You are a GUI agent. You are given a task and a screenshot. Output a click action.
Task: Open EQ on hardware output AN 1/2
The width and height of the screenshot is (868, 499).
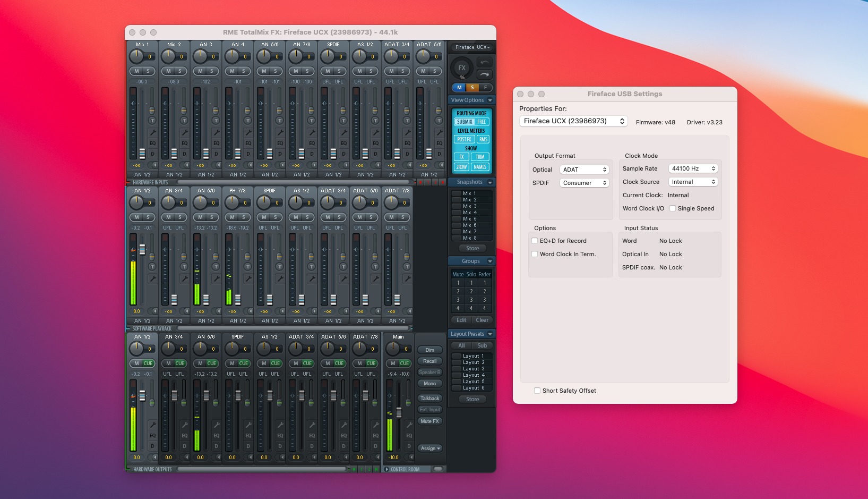(x=152, y=436)
